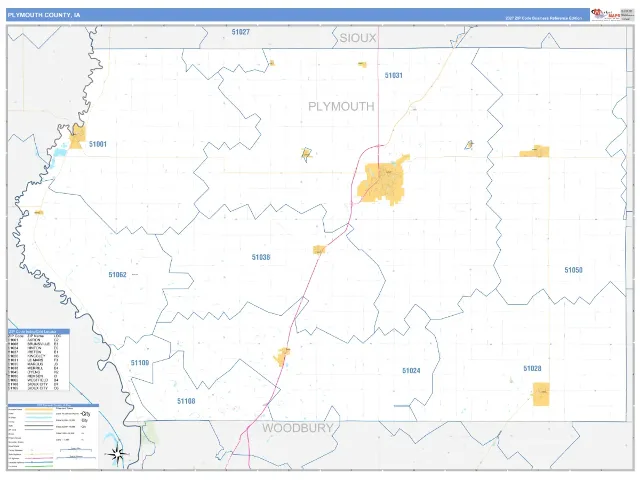
Task: Click ZIP code label 51062
Action: pyautogui.click(x=118, y=275)
